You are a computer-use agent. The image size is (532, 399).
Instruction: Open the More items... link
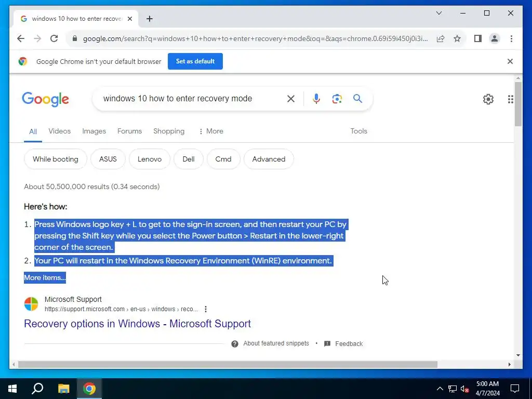[x=45, y=277]
